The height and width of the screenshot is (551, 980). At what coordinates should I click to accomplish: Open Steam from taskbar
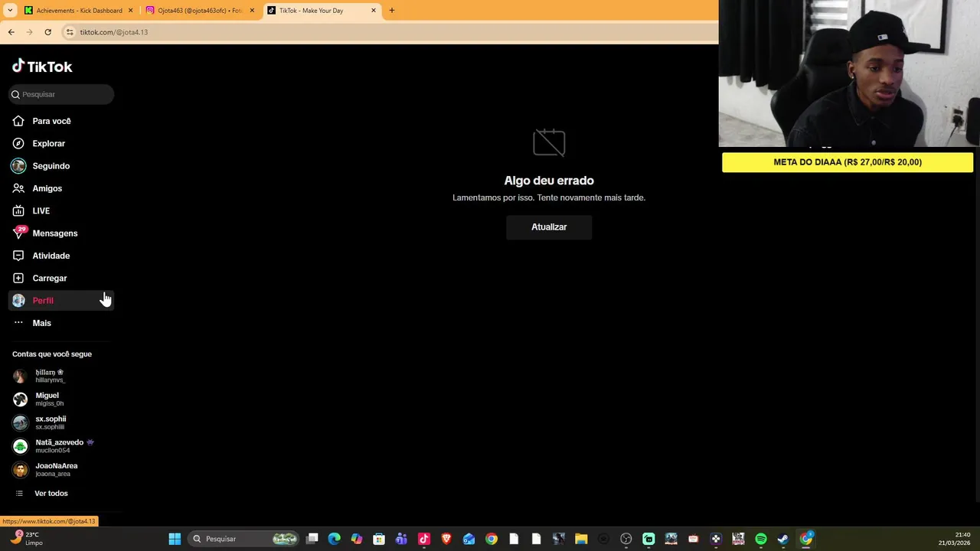(783, 539)
